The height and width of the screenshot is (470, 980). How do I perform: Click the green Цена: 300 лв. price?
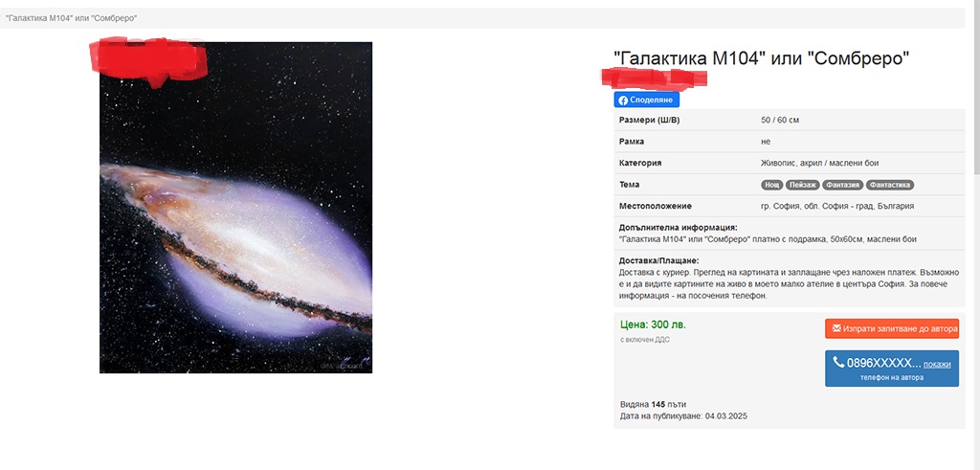pos(653,325)
